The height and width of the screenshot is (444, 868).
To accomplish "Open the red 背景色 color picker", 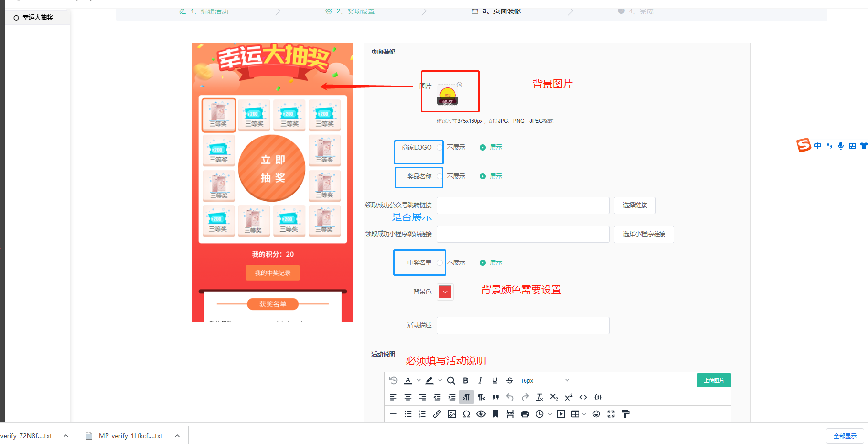I will point(445,292).
